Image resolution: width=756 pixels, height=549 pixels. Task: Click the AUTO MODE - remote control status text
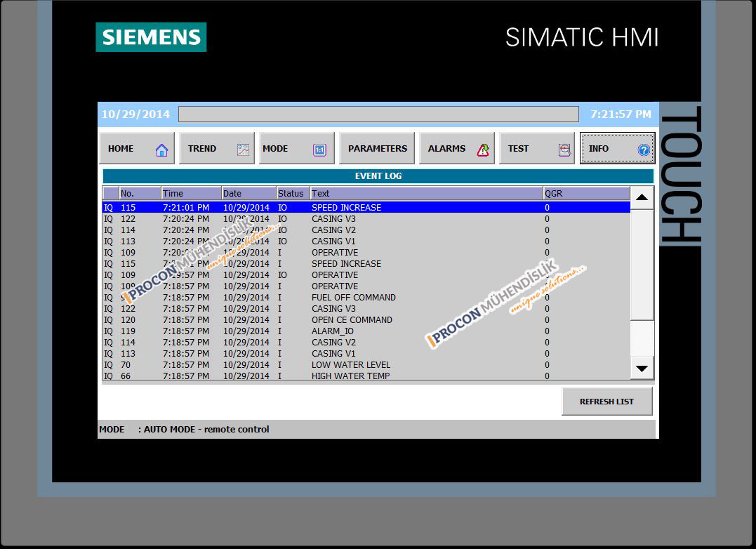point(206,429)
